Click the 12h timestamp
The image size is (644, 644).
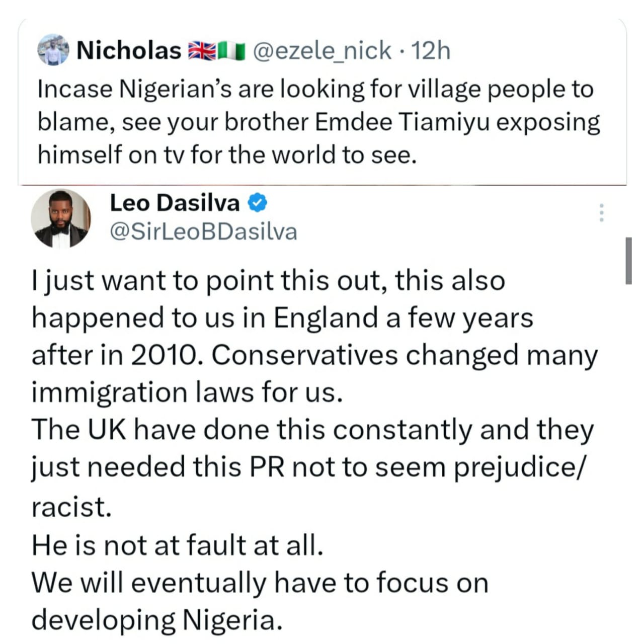coord(431,50)
